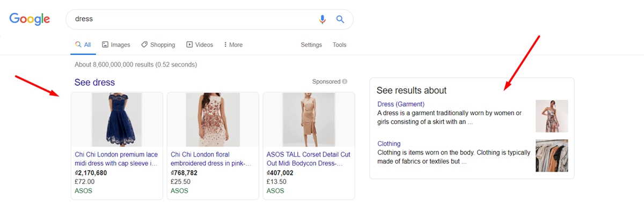This screenshot has height=215, width=644.
Task: Click the 'About 8,600,000,000 results' text
Action: pos(136,65)
